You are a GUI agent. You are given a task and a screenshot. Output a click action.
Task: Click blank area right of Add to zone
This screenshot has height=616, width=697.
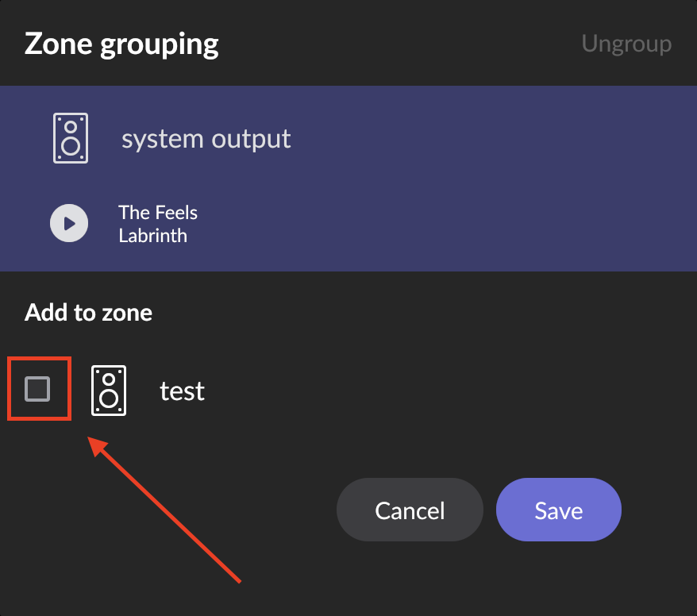coord(422,313)
